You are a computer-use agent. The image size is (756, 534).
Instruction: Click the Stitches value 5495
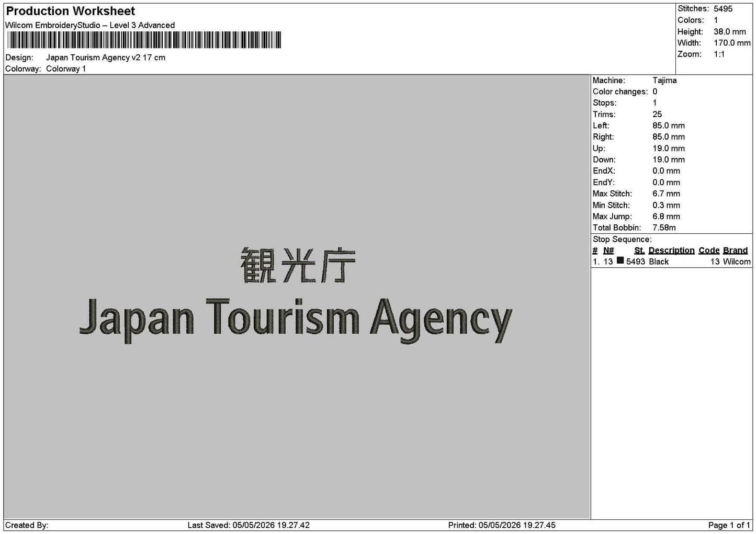pos(723,9)
